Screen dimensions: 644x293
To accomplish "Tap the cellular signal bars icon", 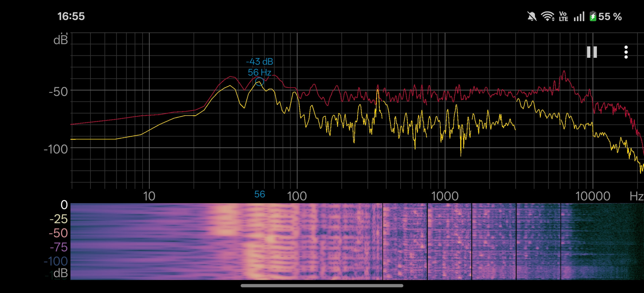I will tap(579, 16).
